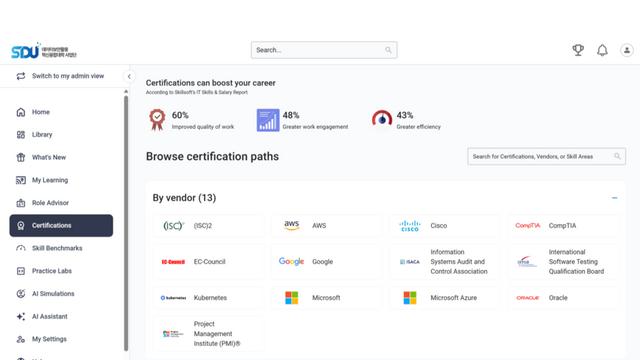The height and width of the screenshot is (360, 640).
Task: Click the magnifier in top search bar
Action: 388,50
